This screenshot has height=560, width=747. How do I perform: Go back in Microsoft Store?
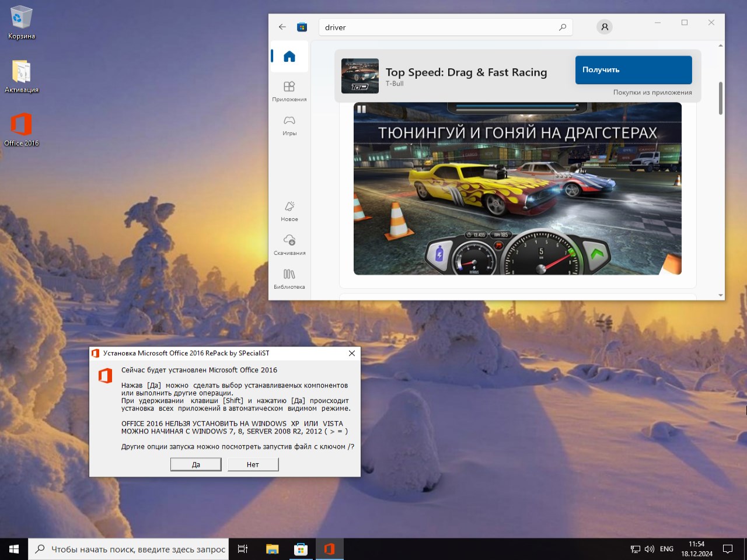[x=282, y=27]
